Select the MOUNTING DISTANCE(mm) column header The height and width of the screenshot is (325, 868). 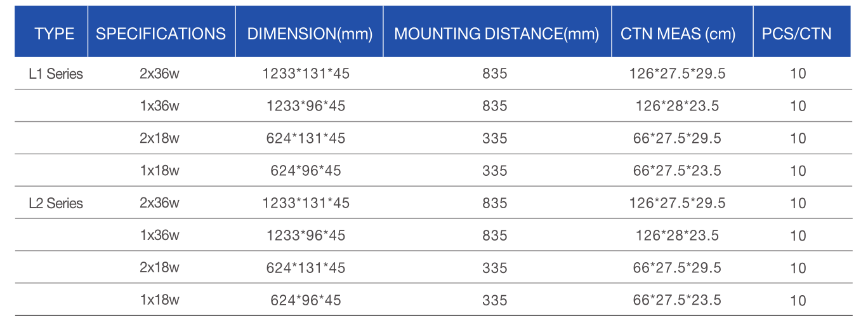pos(496,34)
